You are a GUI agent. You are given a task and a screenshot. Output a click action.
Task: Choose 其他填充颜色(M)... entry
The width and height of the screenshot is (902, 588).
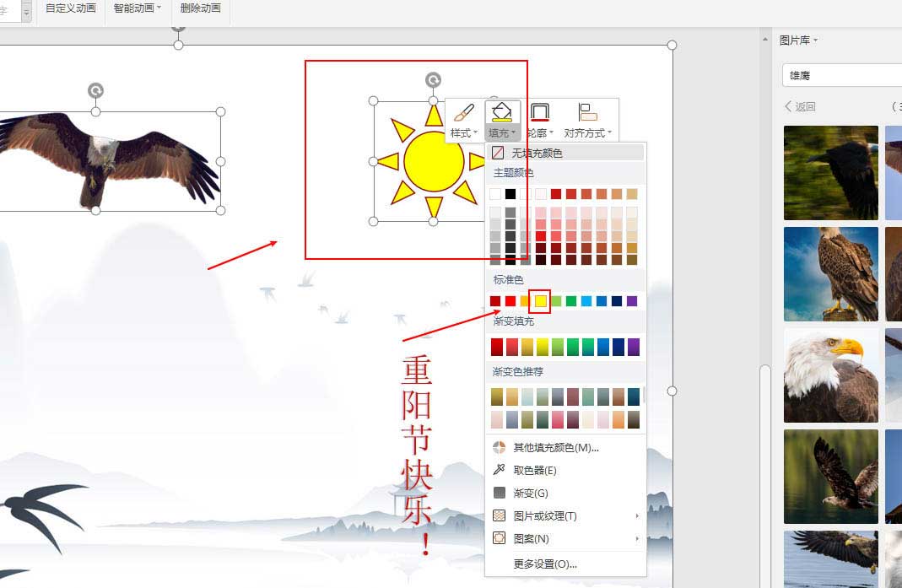point(565,448)
